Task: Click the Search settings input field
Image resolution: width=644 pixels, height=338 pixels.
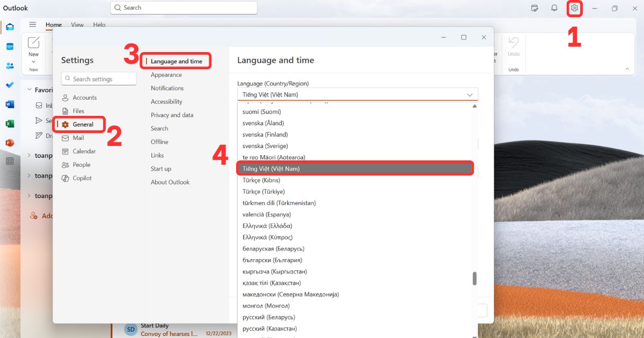Action: click(x=99, y=78)
